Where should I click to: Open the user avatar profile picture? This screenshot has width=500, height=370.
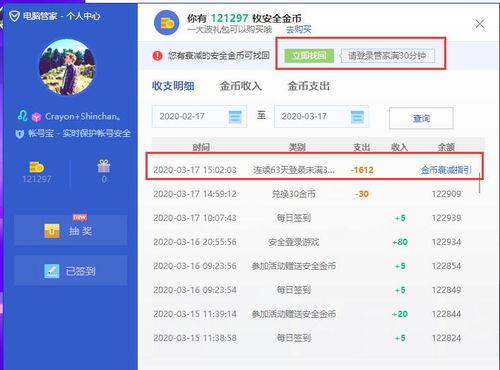click(x=67, y=67)
